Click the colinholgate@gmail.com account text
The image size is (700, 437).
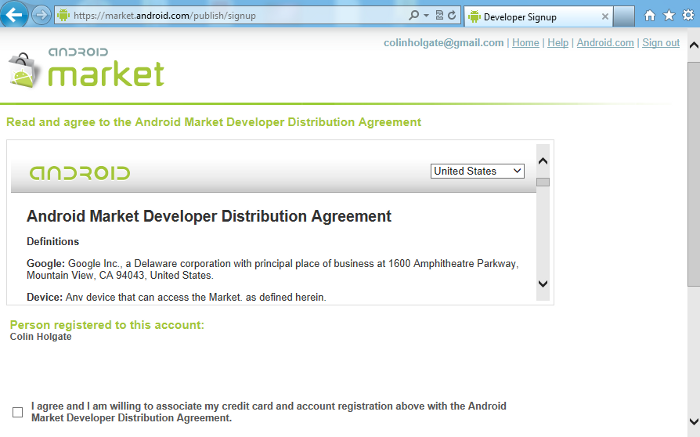coord(443,42)
